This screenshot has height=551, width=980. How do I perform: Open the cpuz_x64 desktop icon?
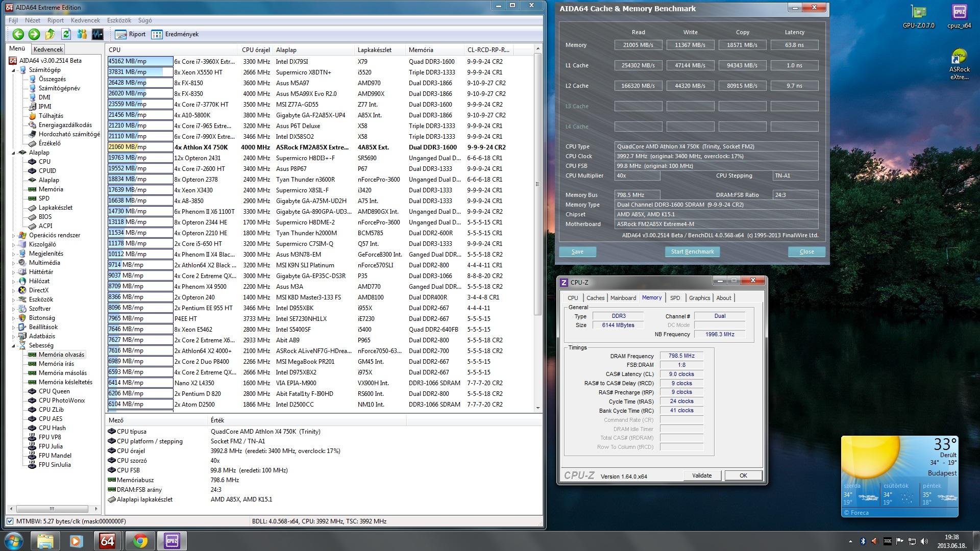click(x=959, y=17)
